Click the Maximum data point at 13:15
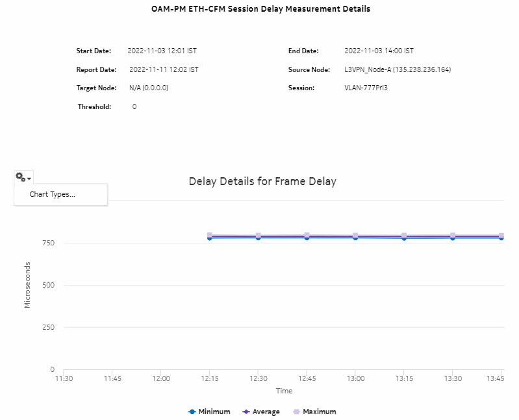This screenshot has height=420, width=519. pos(404,236)
